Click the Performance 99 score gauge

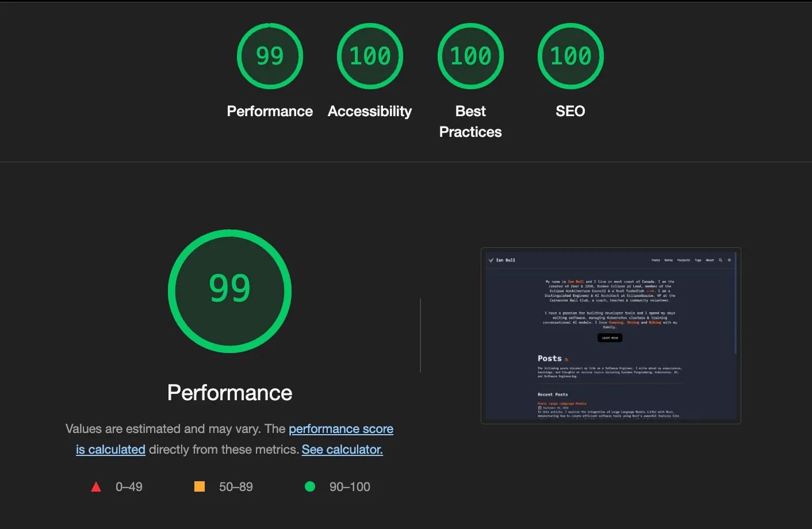pos(229,292)
